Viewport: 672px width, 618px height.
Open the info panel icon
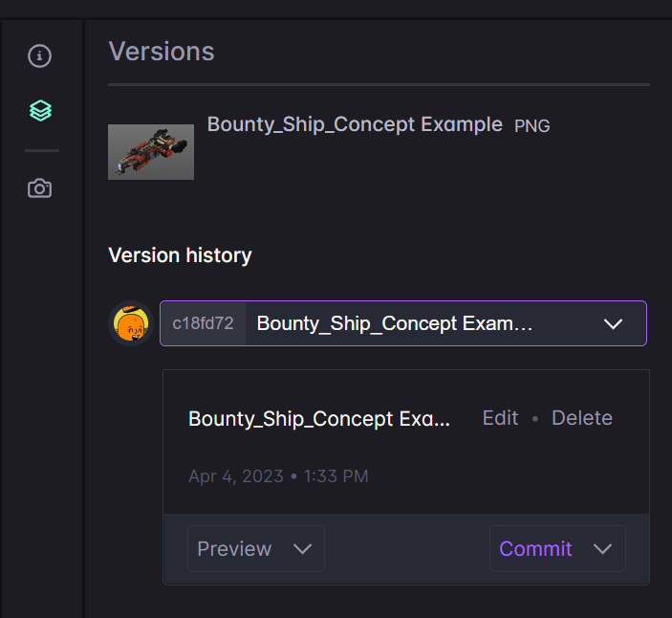[40, 55]
